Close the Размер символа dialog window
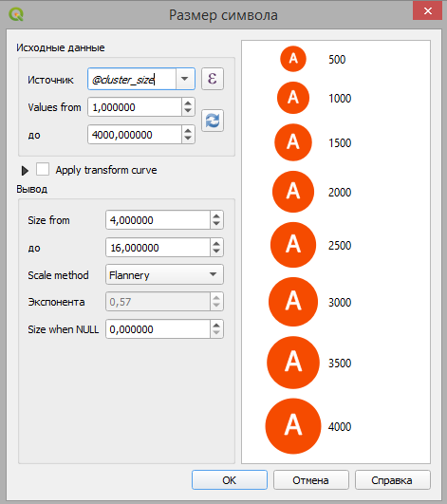This screenshot has height=504, width=447. (427, 11)
